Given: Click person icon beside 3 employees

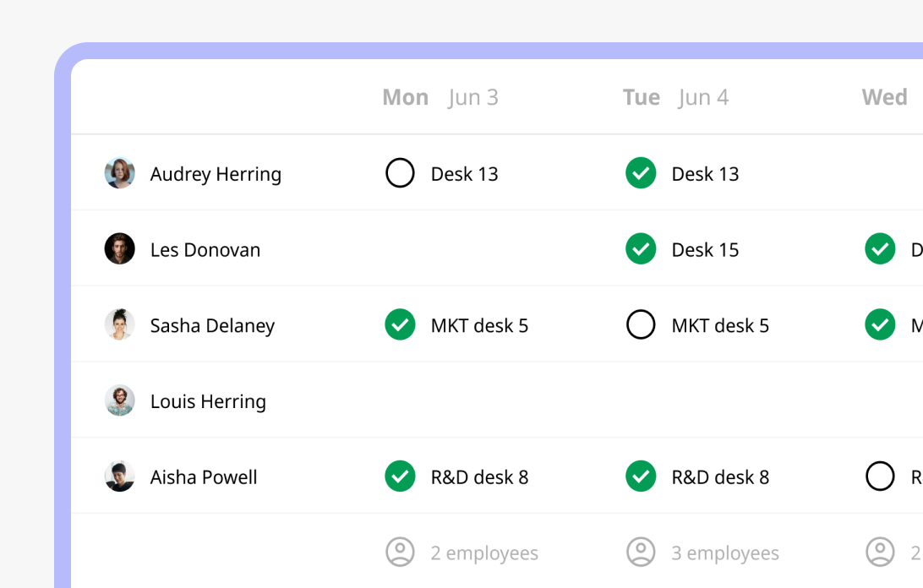Looking at the screenshot, I should [x=641, y=553].
